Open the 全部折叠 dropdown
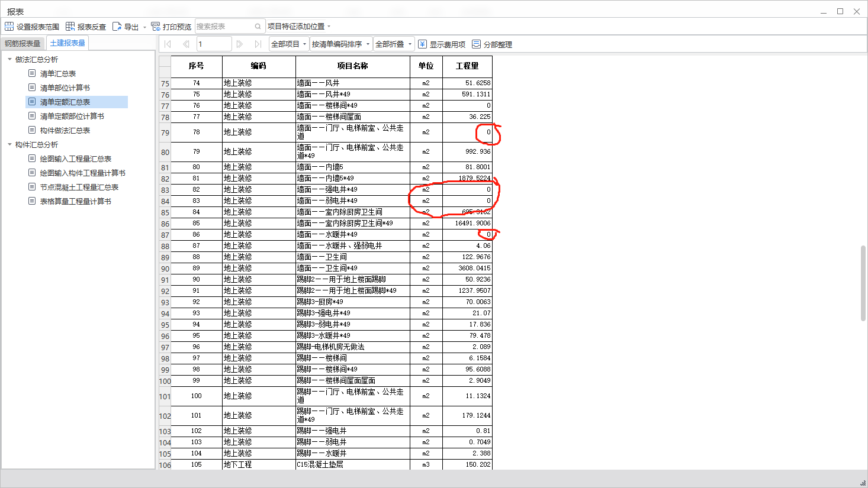Image resolution: width=868 pixels, height=488 pixels. click(394, 44)
